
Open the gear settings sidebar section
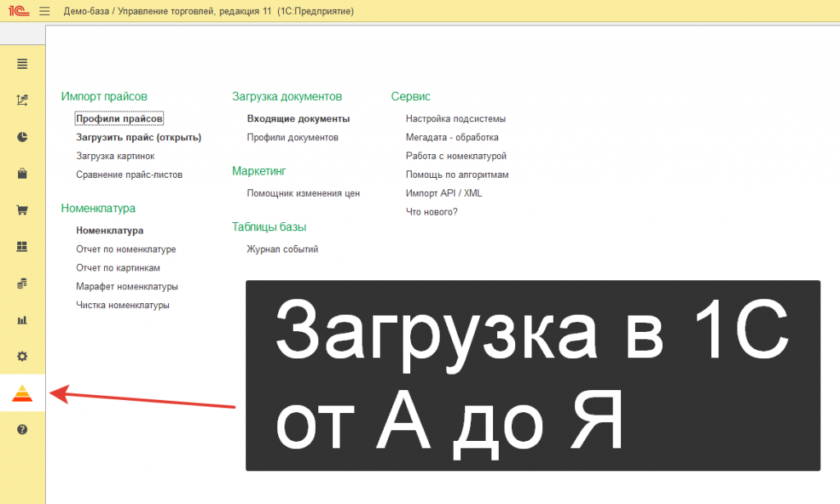tap(22, 356)
